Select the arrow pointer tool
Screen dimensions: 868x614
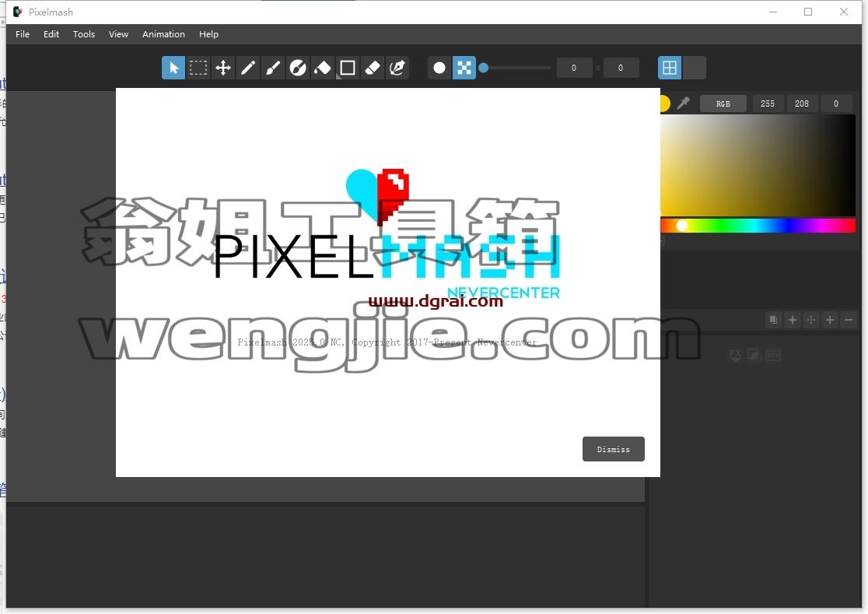(x=173, y=68)
